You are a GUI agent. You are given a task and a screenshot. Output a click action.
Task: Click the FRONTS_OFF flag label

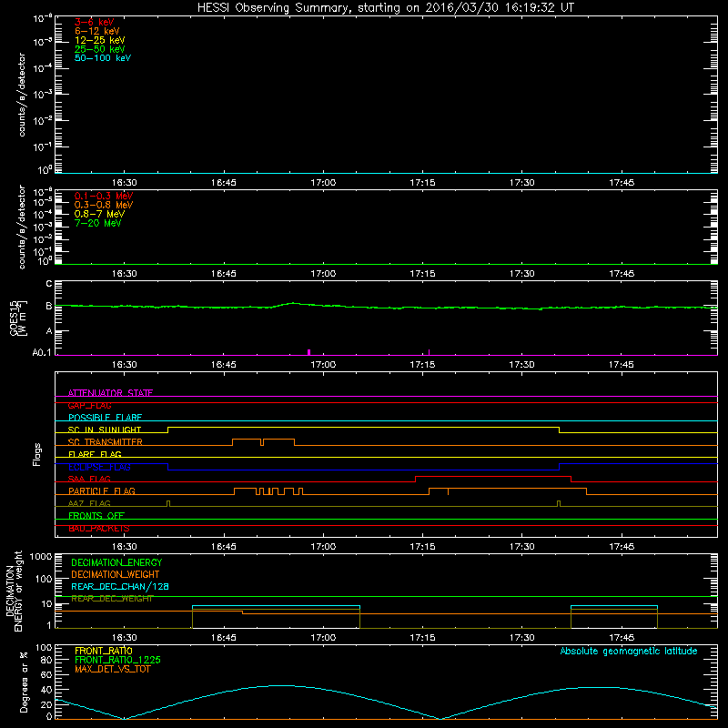96,516
